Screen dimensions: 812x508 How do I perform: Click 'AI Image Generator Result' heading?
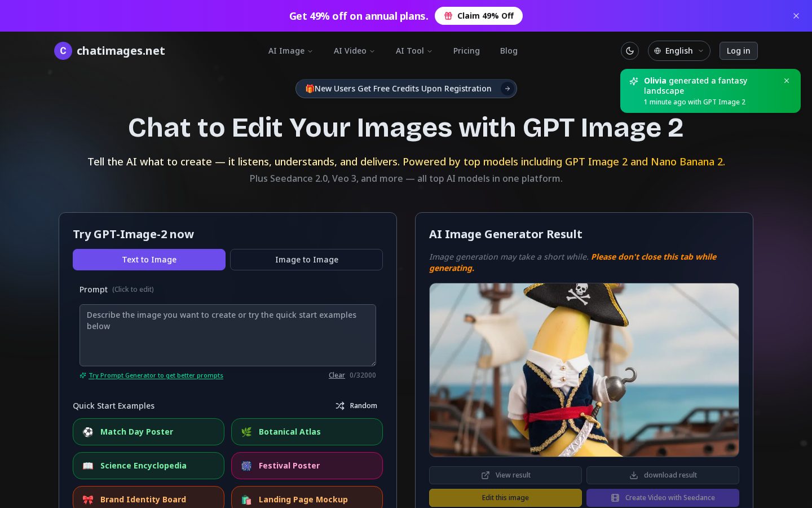pos(505,234)
